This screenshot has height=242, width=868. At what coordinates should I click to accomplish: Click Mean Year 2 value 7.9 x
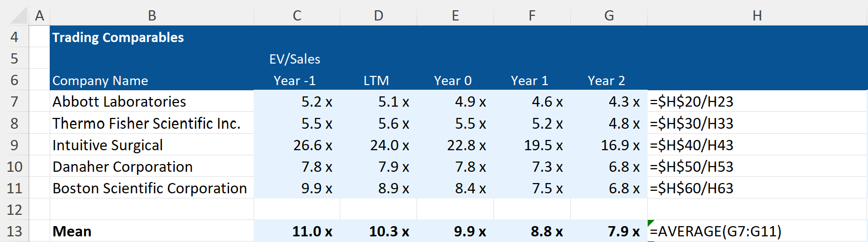point(609,231)
